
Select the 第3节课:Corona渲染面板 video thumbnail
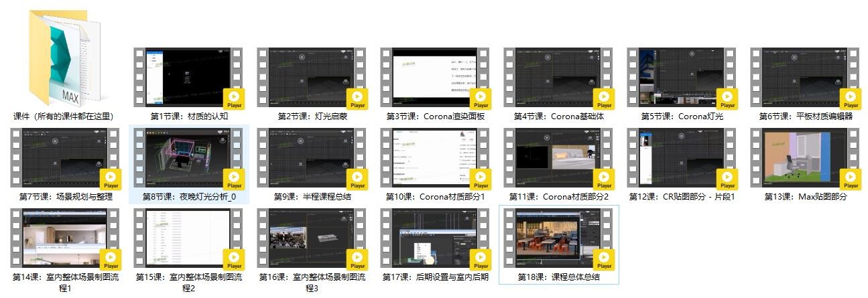click(435, 78)
